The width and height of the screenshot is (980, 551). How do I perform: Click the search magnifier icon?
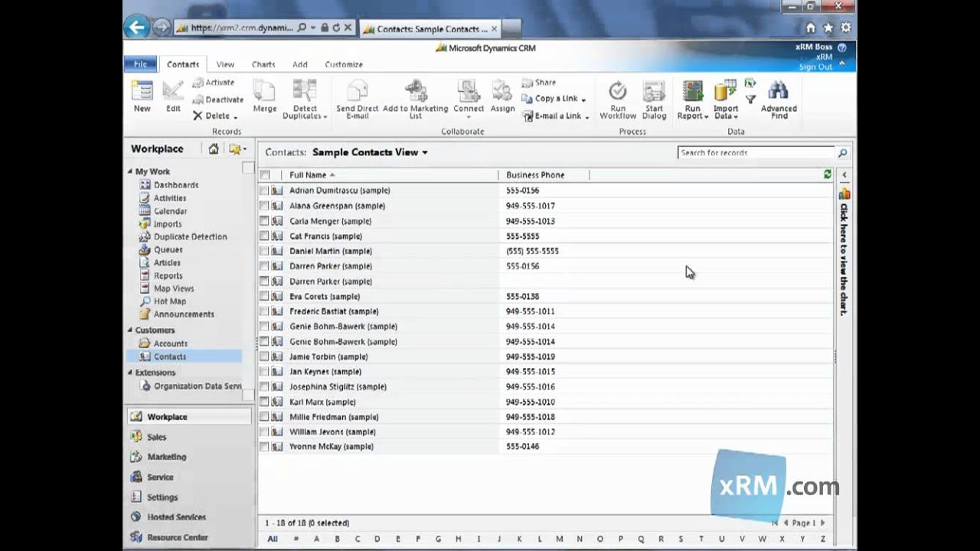(x=842, y=153)
